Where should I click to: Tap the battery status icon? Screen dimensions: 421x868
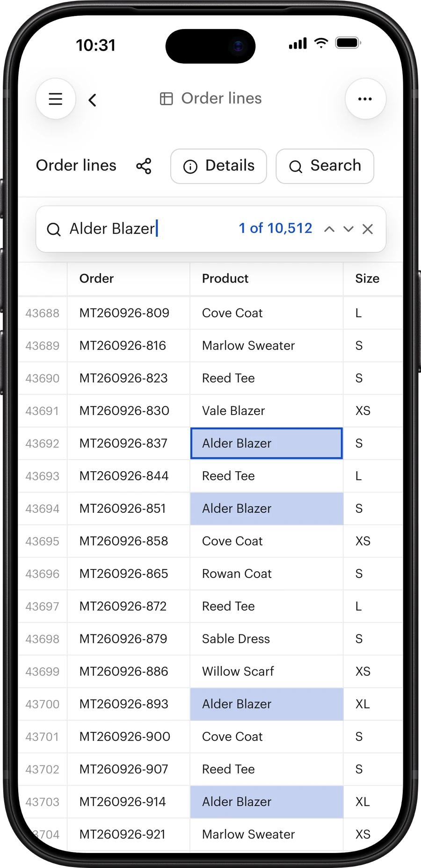point(348,43)
